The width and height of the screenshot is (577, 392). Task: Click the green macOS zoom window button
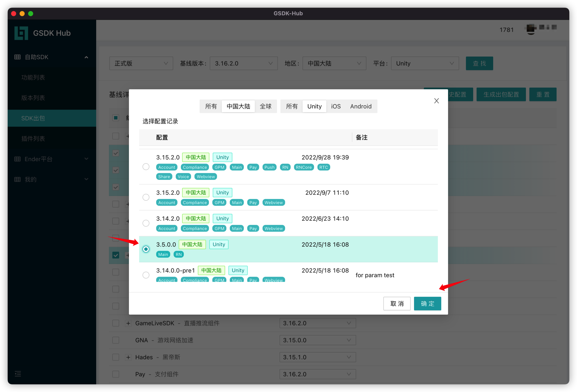[31, 14]
